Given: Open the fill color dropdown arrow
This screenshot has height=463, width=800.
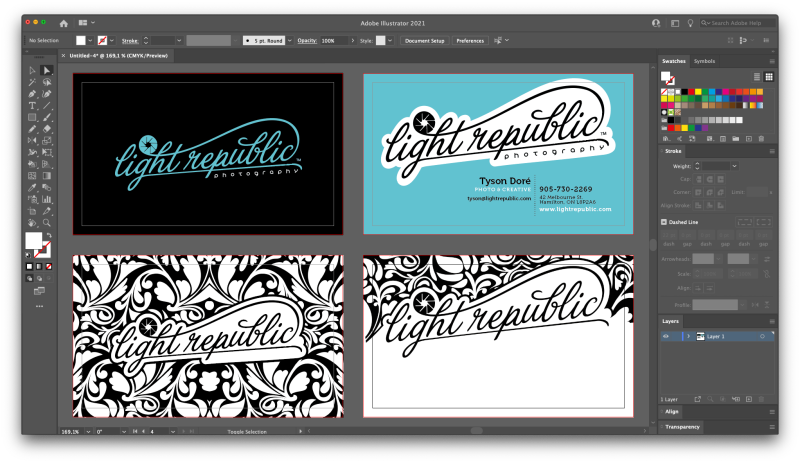Looking at the screenshot, I should coord(90,40).
